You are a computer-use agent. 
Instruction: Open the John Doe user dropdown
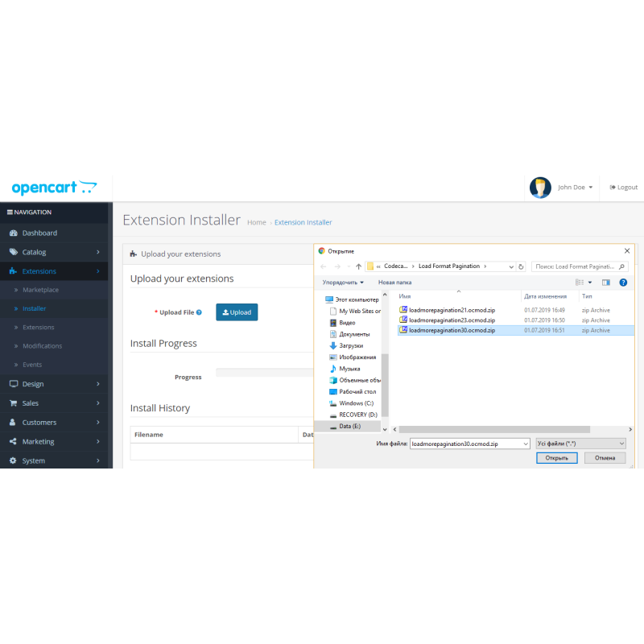click(575, 188)
